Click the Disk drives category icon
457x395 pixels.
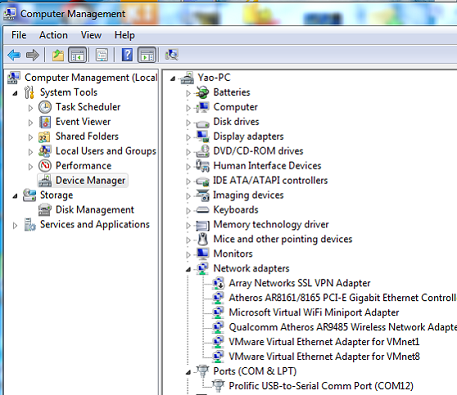pyautogui.click(x=202, y=123)
